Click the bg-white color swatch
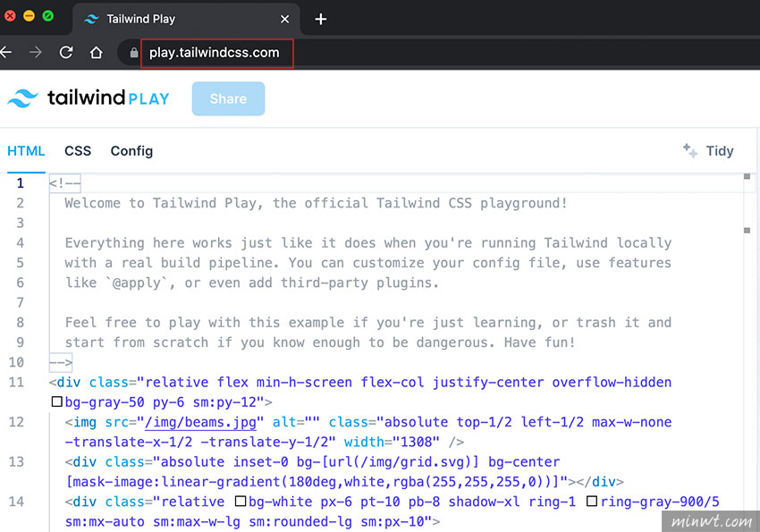The image size is (760, 532). 241,501
